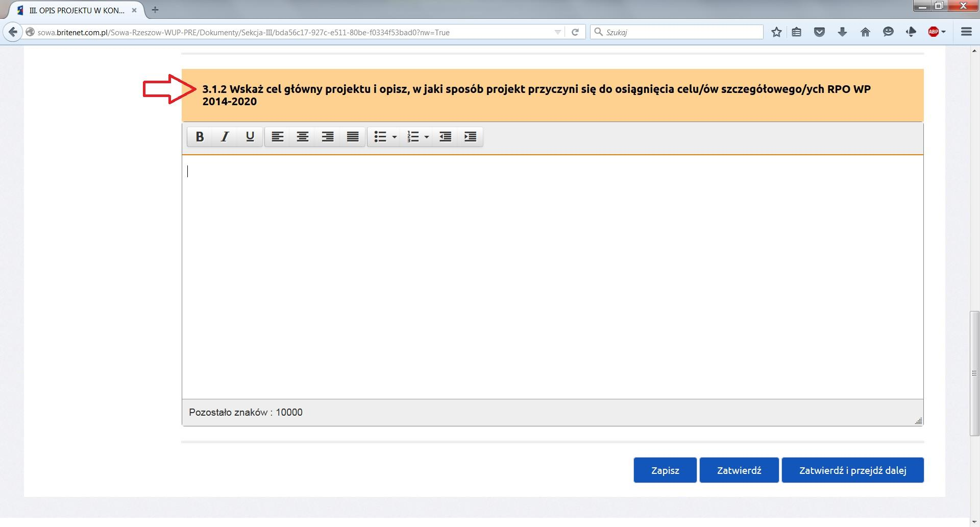The image size is (980, 527).
Task: Close the 'III. OPIS PROJEKTU' tab
Action: [134, 10]
